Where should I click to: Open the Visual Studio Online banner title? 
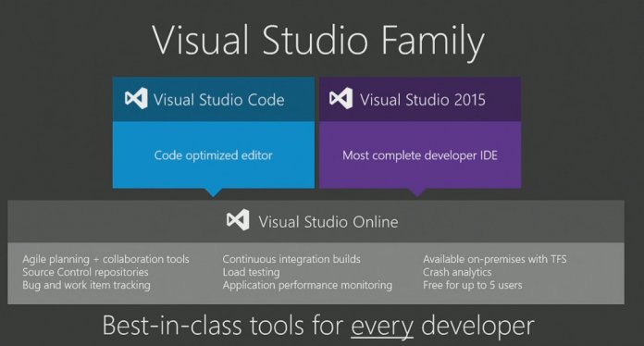(328, 222)
